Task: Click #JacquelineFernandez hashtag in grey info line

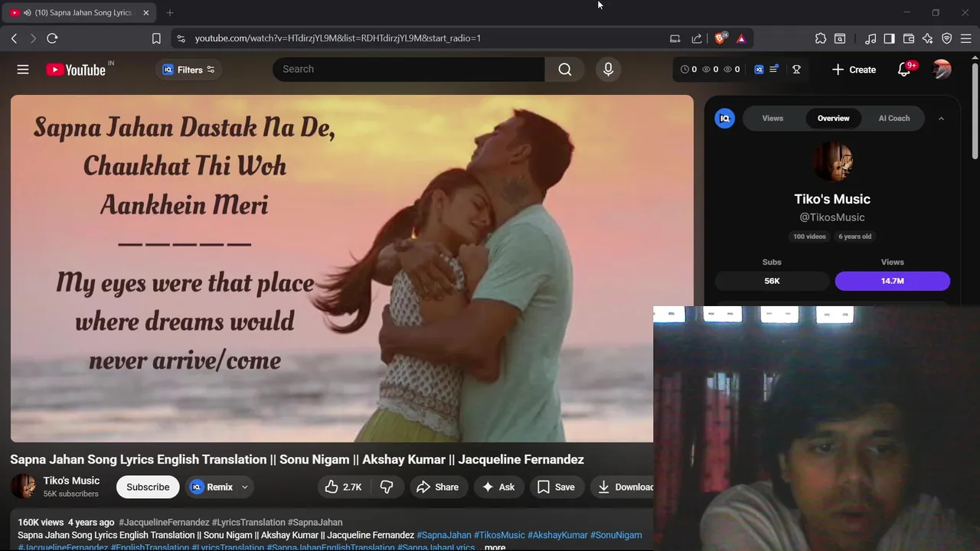Action: point(164,522)
